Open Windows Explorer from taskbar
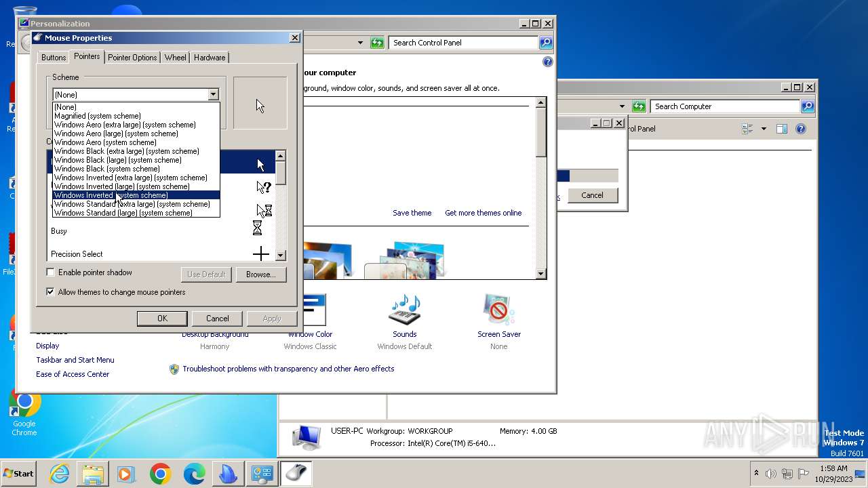Screen dimensions: 868x488 click(93, 474)
